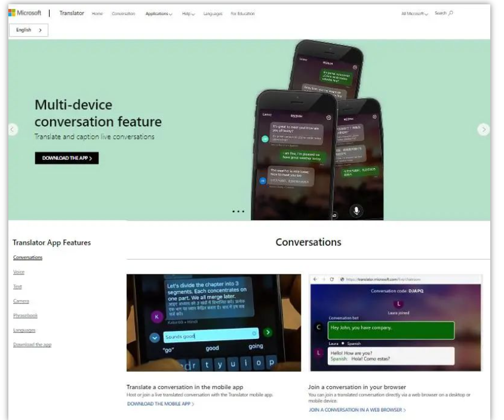Go to the Home menu item
Screen dimensions: 504x420
pos(97,14)
